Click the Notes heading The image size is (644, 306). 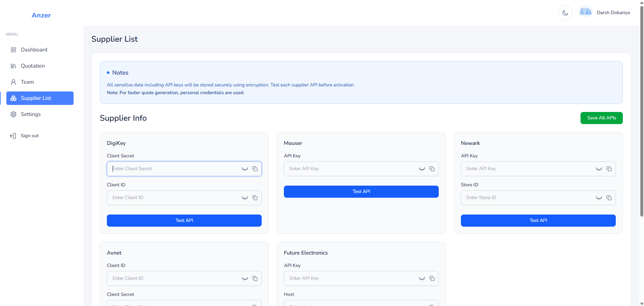(120, 73)
